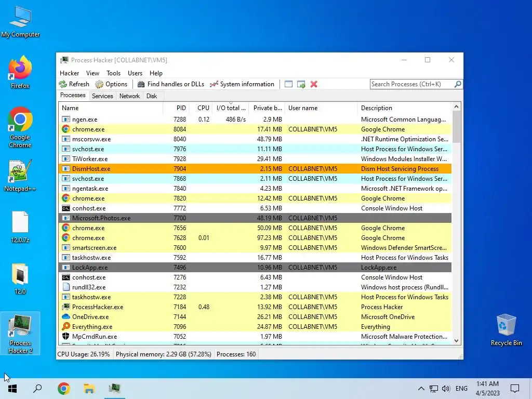Open the Help menu

[x=156, y=73]
